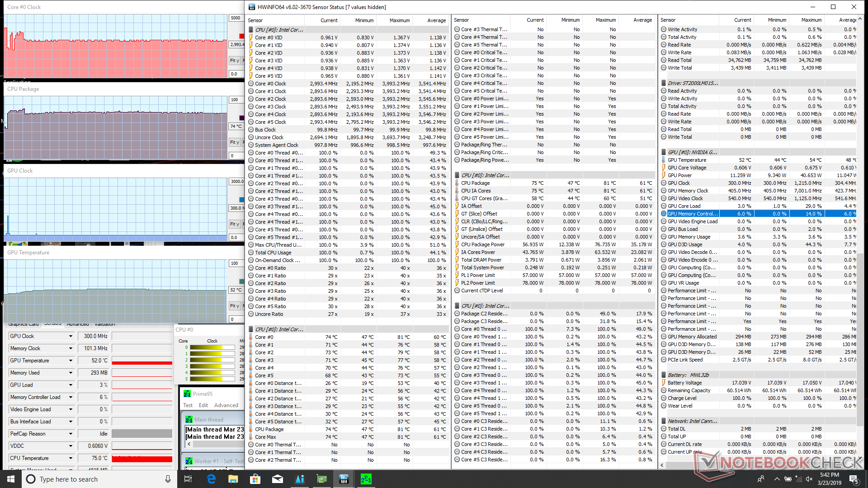Click Fit y on Core #0 Clock graph

[234, 61]
